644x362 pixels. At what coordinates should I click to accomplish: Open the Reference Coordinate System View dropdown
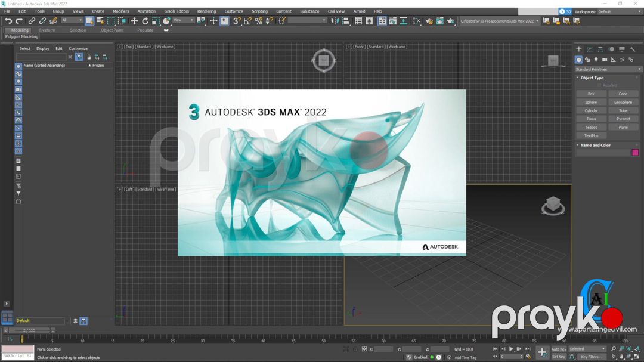pyautogui.click(x=183, y=20)
